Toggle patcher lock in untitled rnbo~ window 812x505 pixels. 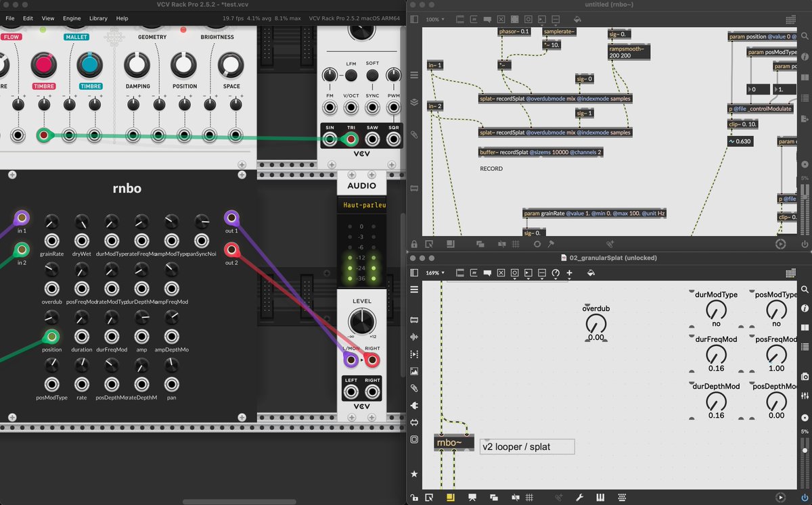coord(414,243)
